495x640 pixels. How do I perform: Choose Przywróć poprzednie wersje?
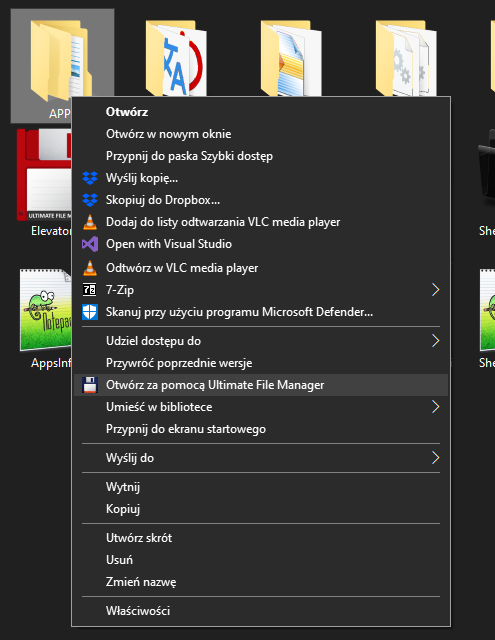click(261, 363)
